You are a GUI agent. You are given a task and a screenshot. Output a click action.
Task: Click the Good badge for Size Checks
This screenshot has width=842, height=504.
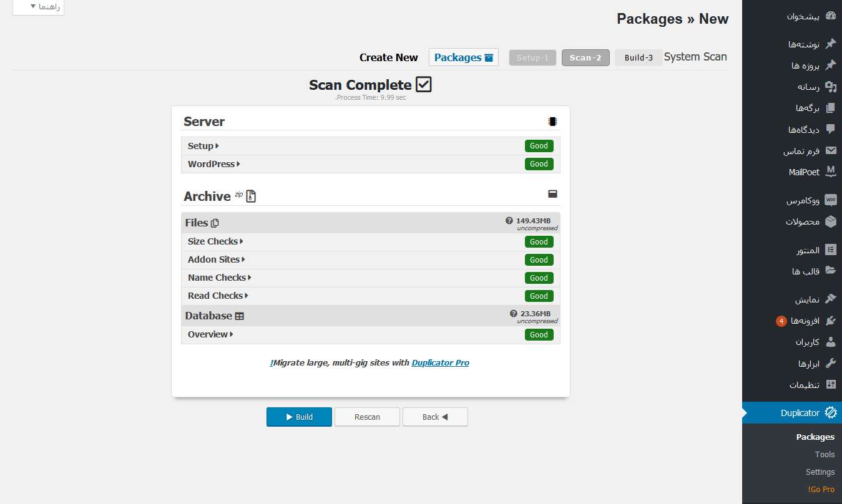[539, 242]
